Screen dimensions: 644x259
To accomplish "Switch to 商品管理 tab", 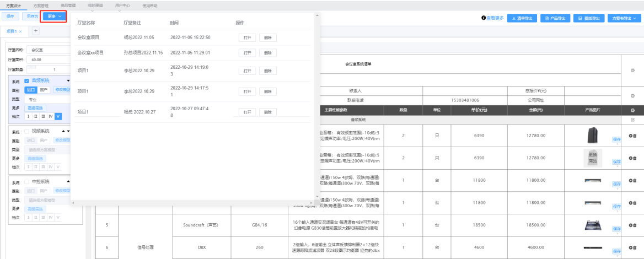I will coord(68,6).
